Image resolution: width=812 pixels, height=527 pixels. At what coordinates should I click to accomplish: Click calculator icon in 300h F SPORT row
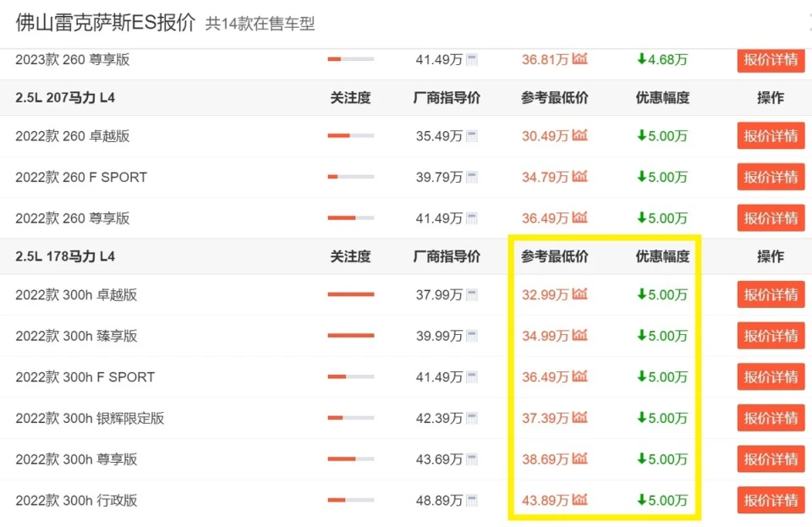472,377
